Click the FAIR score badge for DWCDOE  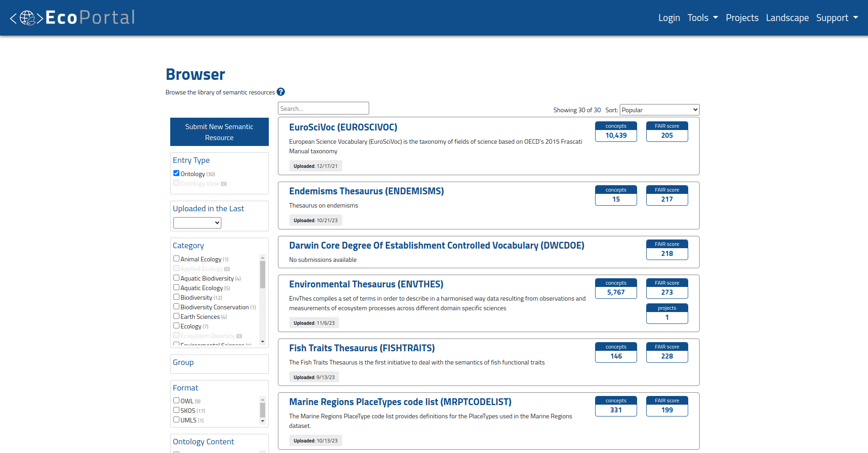667,250
